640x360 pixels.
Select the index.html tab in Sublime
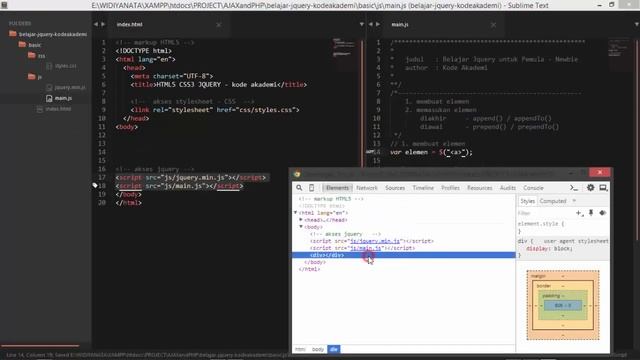tap(130, 24)
